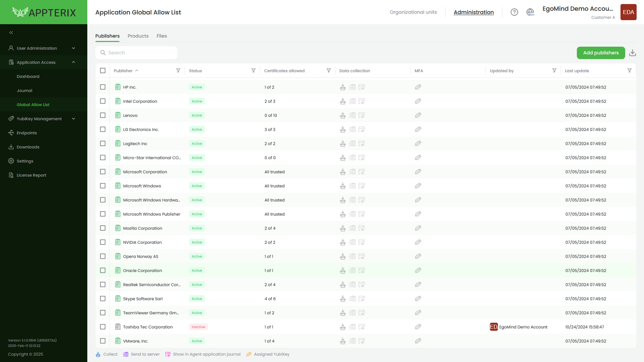The height and width of the screenshot is (362, 644).
Task: Tick the checkbox for Mozilla Corporation
Action: point(103,228)
